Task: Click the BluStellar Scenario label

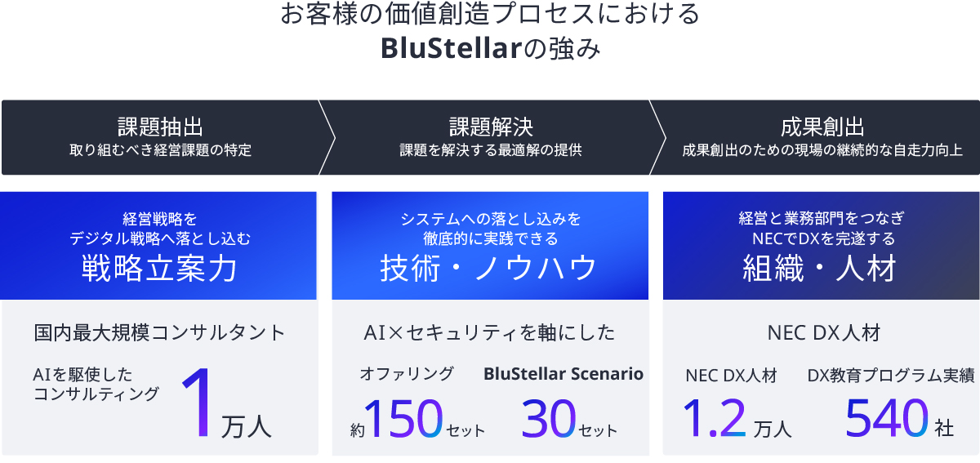Action: pos(563,374)
